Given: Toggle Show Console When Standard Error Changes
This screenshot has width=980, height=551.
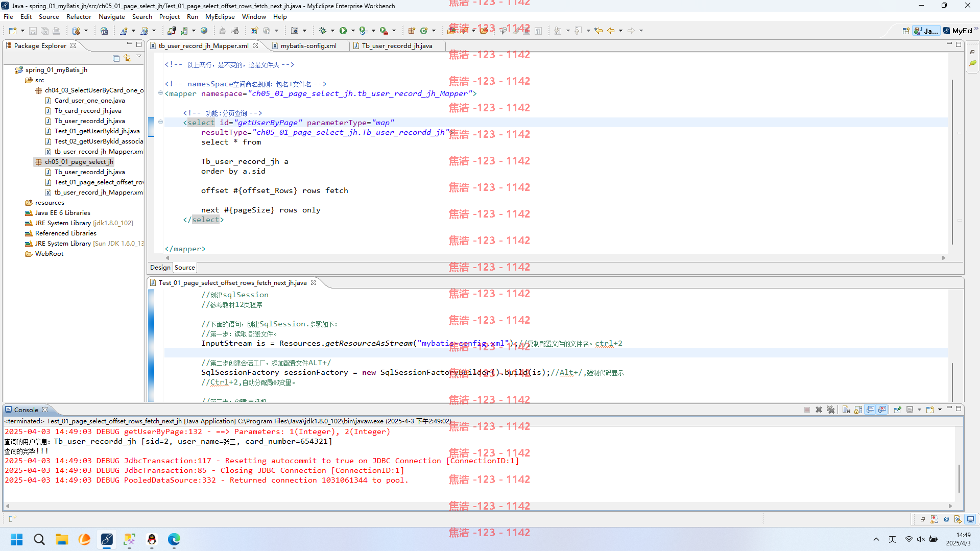Looking at the screenshot, I should [882, 410].
